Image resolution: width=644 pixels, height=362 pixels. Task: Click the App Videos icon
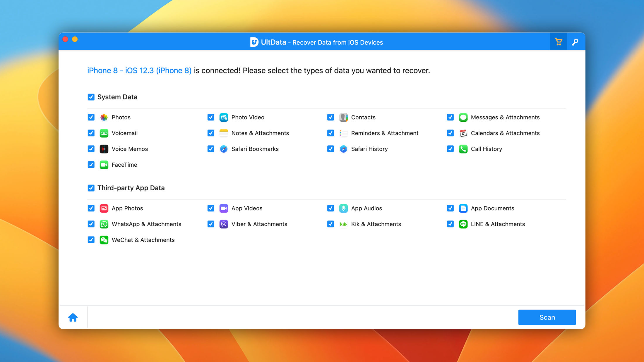[224, 208]
